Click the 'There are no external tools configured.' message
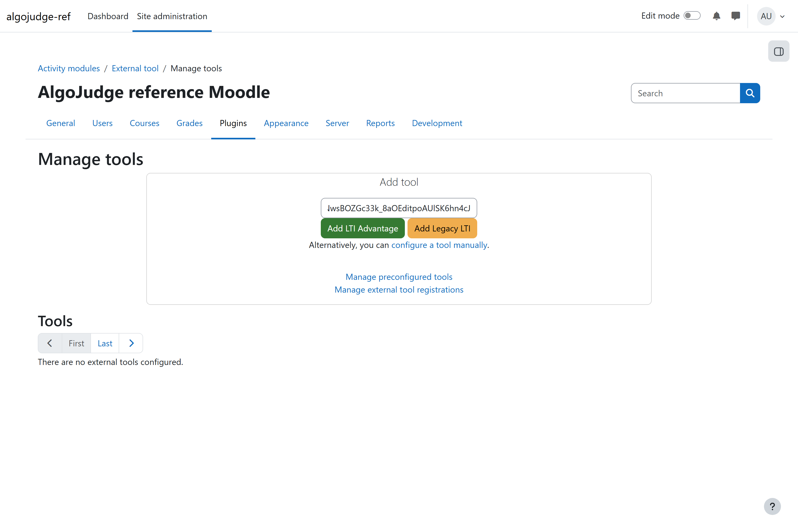The width and height of the screenshot is (798, 532). pyautogui.click(x=110, y=362)
